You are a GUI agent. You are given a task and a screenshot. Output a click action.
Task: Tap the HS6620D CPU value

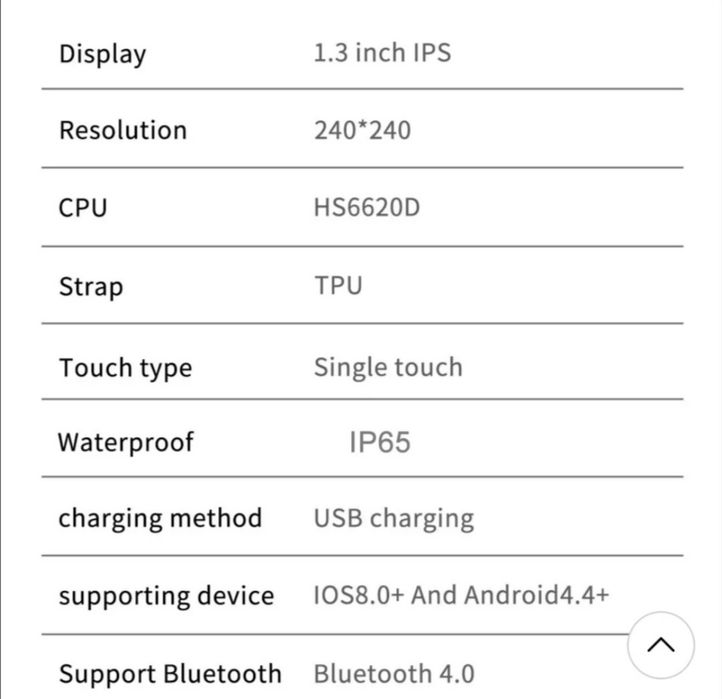pos(367,208)
